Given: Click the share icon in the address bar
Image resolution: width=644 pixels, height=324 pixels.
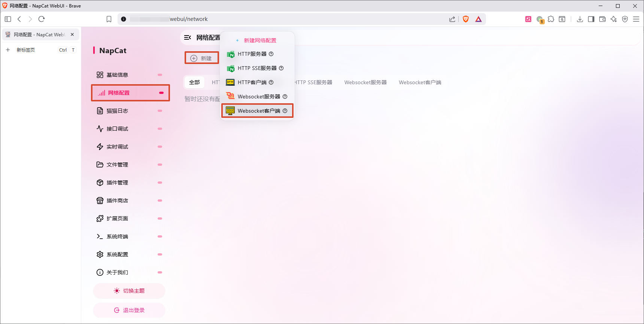Looking at the screenshot, I should 452,19.
